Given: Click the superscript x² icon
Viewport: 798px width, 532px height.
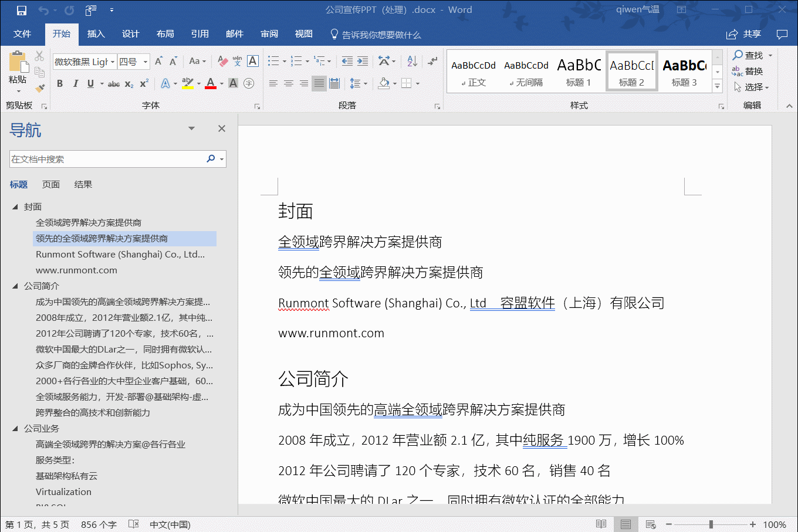Looking at the screenshot, I should tap(144, 84).
